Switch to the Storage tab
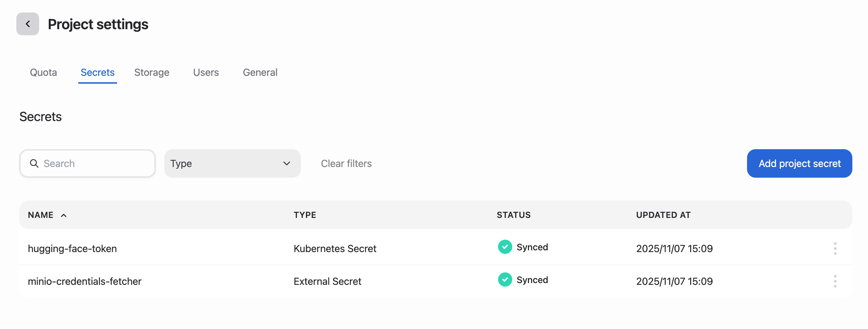Screen dimensions: 868x329 tap(152, 72)
